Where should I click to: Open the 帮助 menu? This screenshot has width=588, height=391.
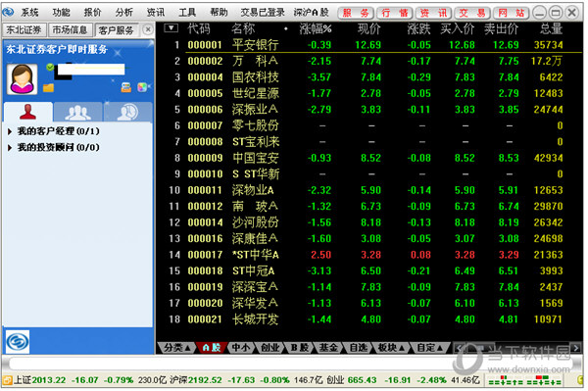[219, 13]
